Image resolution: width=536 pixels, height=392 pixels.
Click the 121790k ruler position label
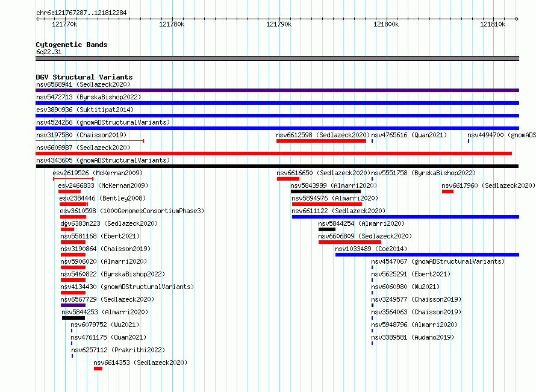point(279,24)
